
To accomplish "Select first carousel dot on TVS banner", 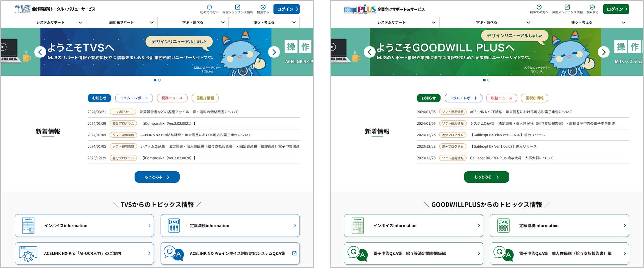I will pos(155,80).
